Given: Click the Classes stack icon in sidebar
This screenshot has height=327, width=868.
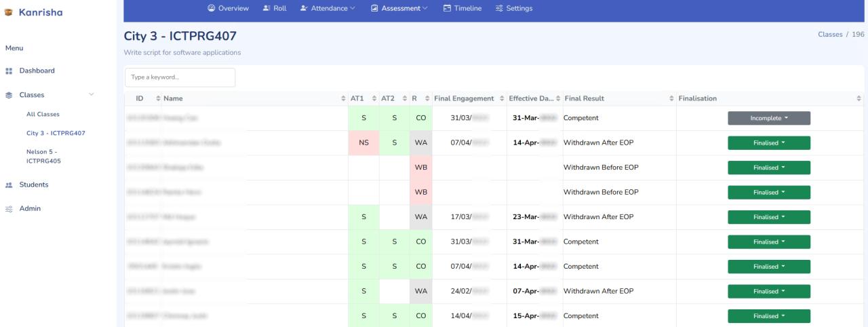Looking at the screenshot, I should [x=9, y=95].
